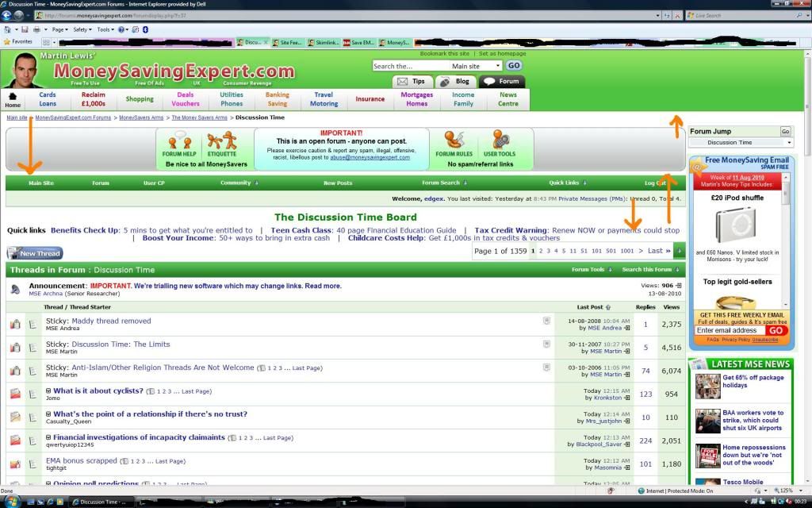Switch to the Save EM... browser tab
The width and height of the screenshot is (812, 508).
point(359,43)
